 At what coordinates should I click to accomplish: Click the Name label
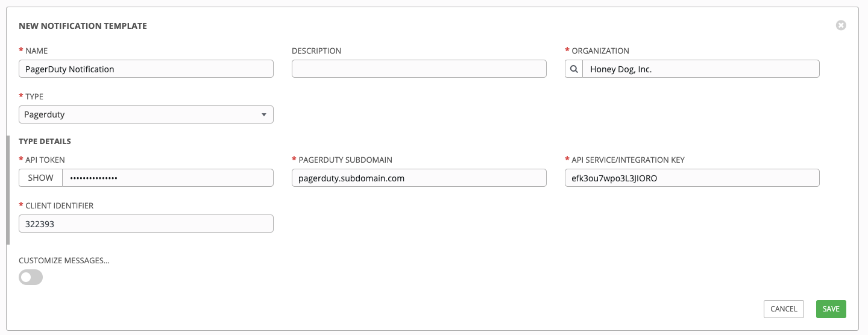[36, 51]
